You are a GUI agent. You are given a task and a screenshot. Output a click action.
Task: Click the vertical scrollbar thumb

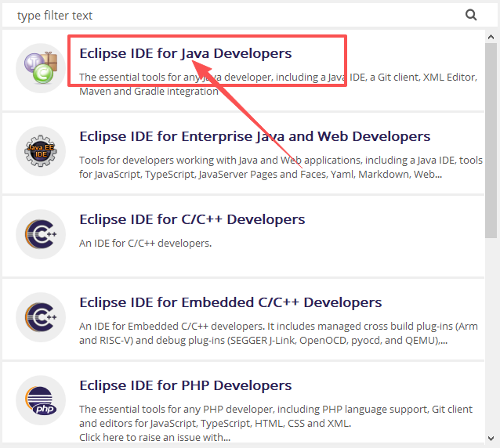coord(491,140)
